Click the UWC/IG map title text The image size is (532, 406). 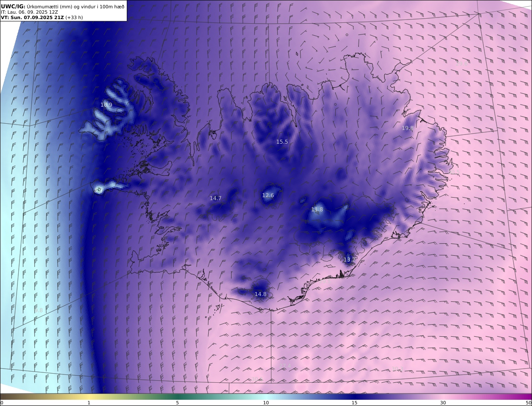point(62,6)
